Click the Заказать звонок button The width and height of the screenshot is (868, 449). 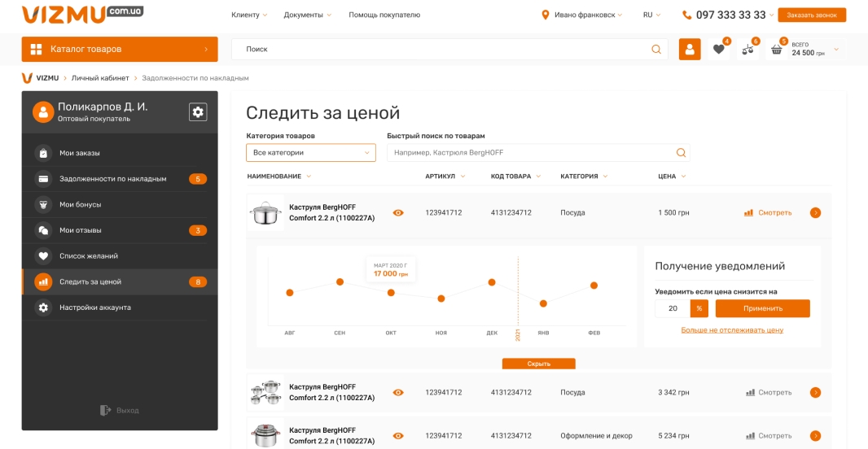point(812,15)
